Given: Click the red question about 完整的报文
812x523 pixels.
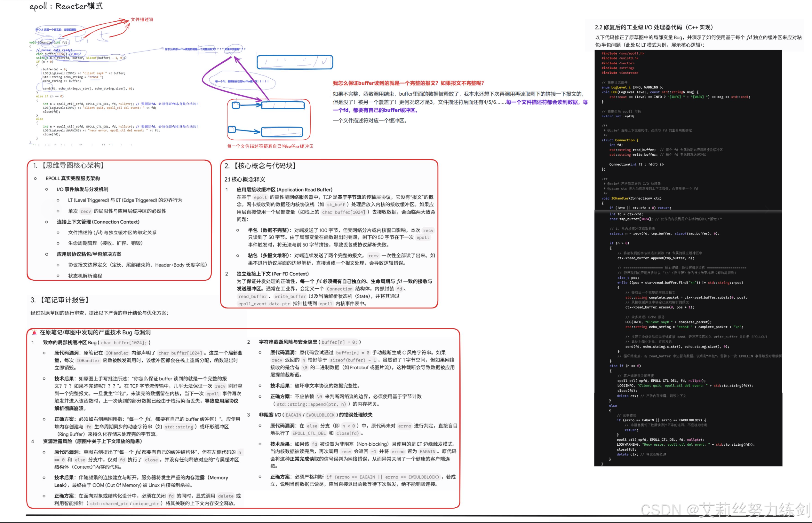Looking at the screenshot, I should [x=408, y=83].
